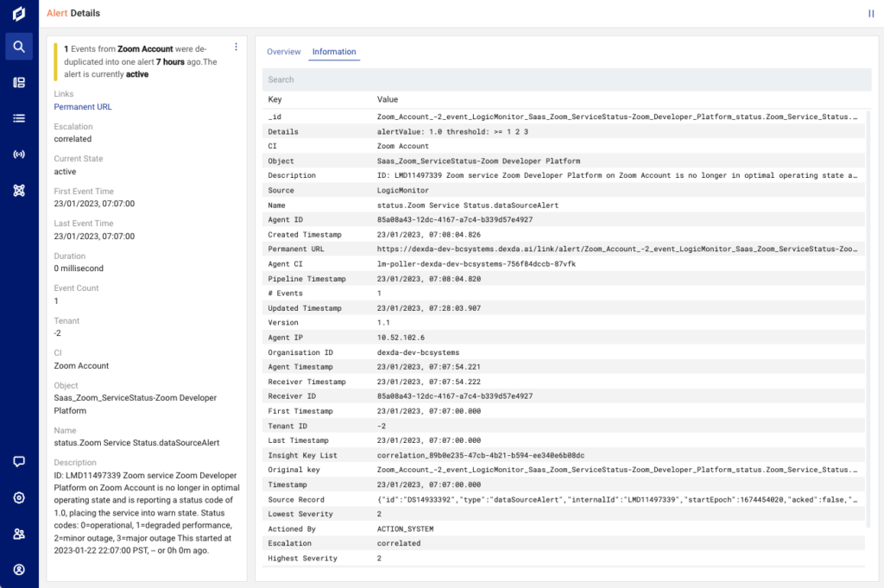Click the alert summary text in the left panel
This screenshot has height=588, width=884.
pos(141,61)
